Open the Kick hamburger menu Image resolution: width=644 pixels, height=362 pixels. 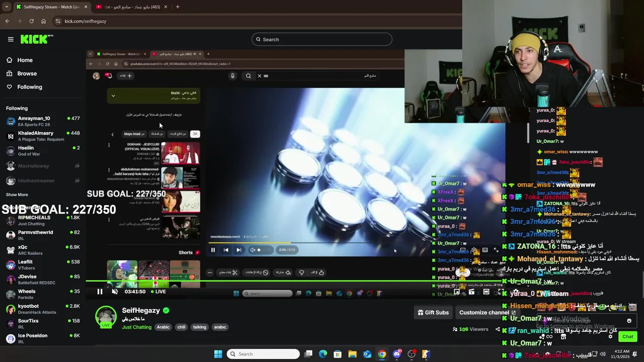[x=11, y=39]
